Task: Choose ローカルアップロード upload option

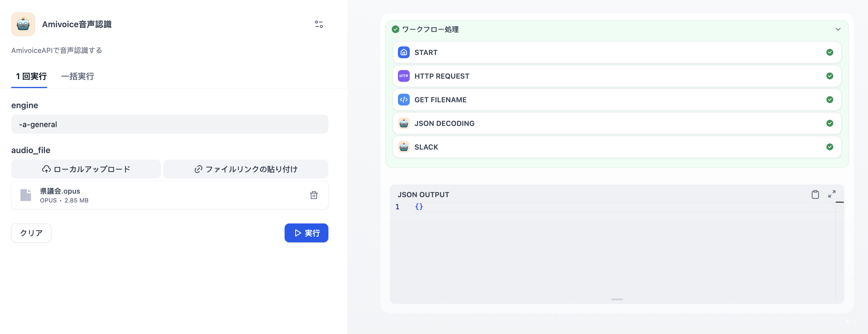Action: [86, 169]
